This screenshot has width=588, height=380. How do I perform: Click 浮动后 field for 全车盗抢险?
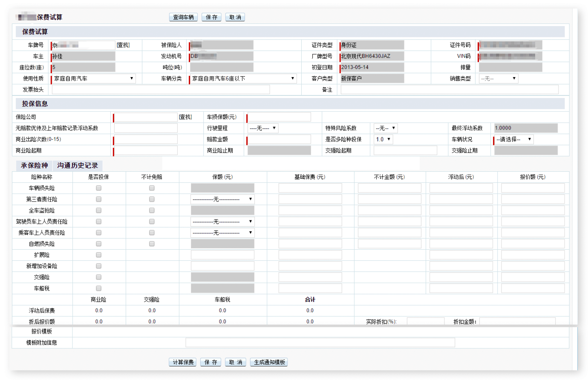click(x=461, y=210)
